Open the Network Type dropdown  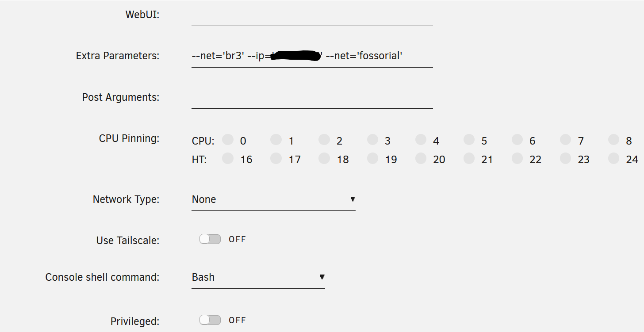[x=273, y=199]
